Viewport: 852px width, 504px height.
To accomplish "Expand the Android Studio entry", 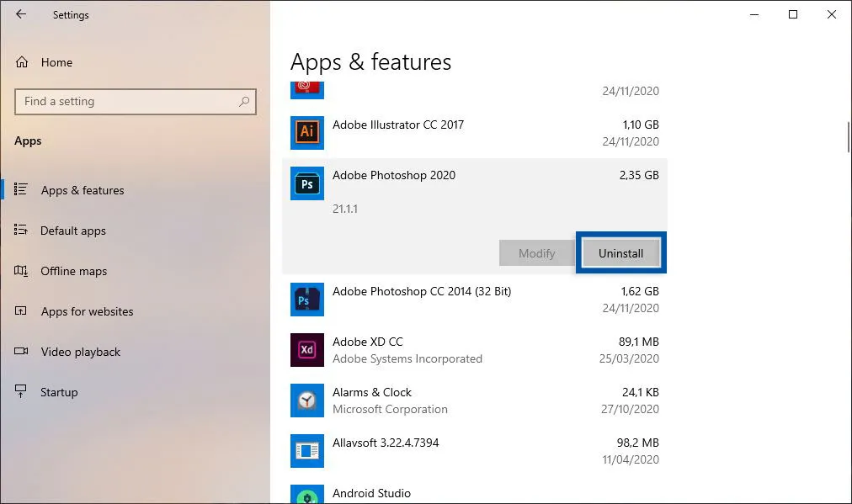I will 471,494.
